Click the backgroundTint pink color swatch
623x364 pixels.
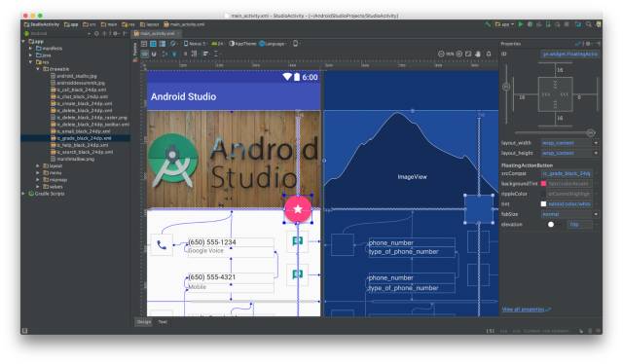543,184
